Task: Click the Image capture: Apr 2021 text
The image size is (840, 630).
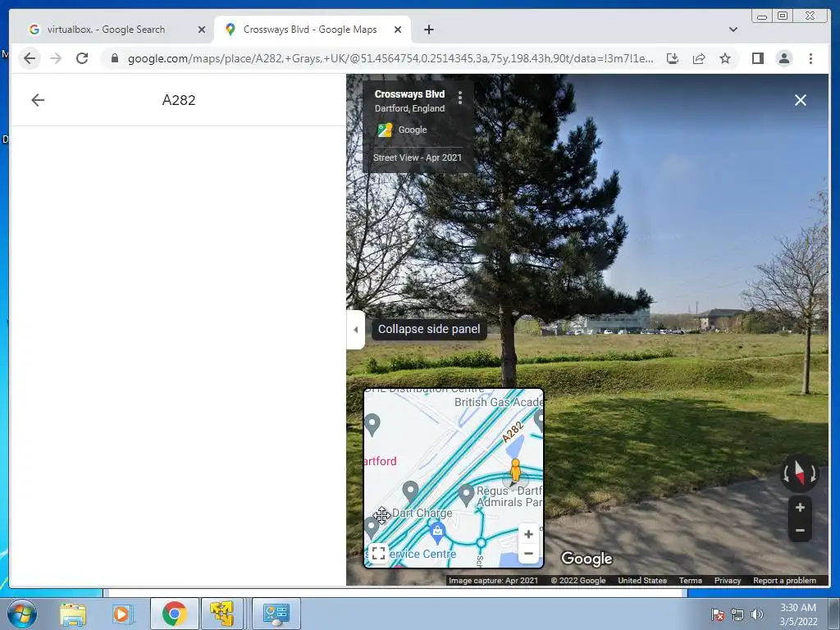Action: tap(493, 580)
